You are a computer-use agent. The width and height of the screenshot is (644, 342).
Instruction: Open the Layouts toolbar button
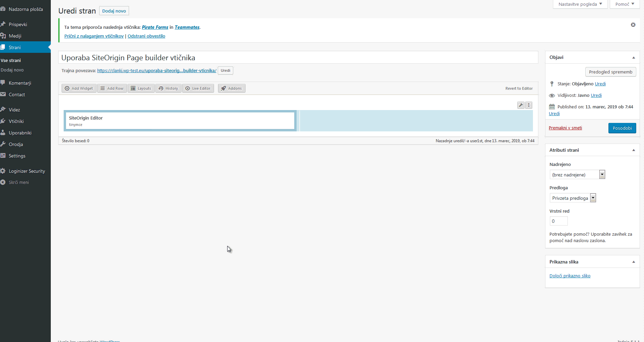click(x=141, y=88)
